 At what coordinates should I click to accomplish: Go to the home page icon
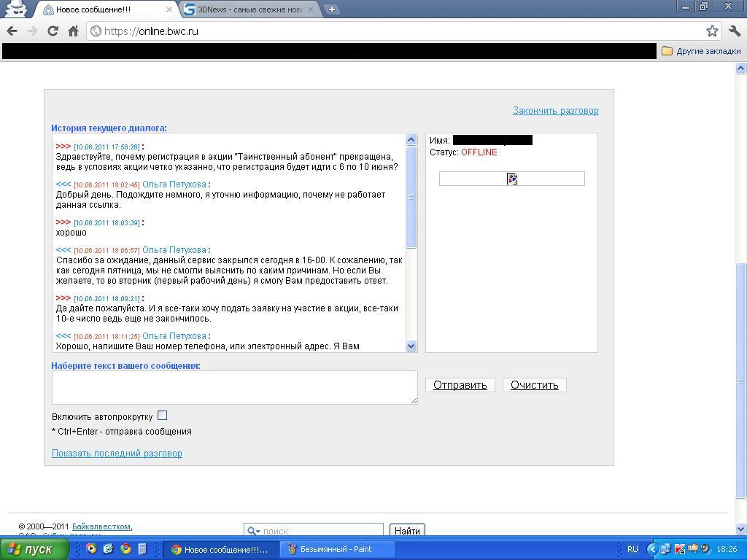[73, 31]
